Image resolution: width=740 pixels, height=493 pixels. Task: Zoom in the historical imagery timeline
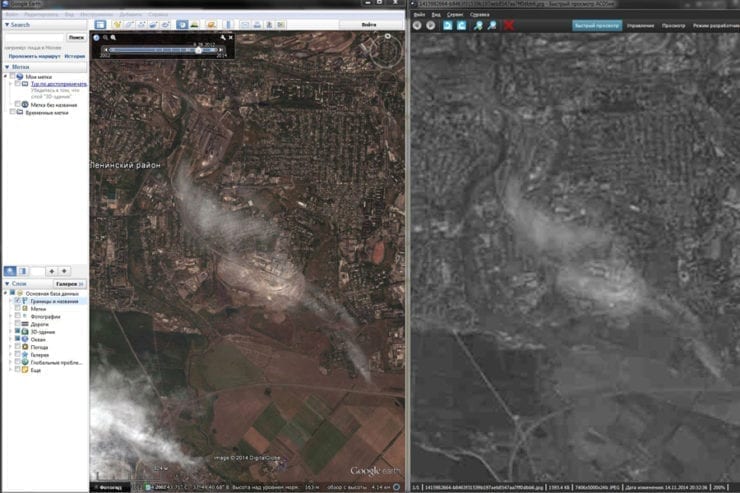pyautogui.click(x=113, y=37)
